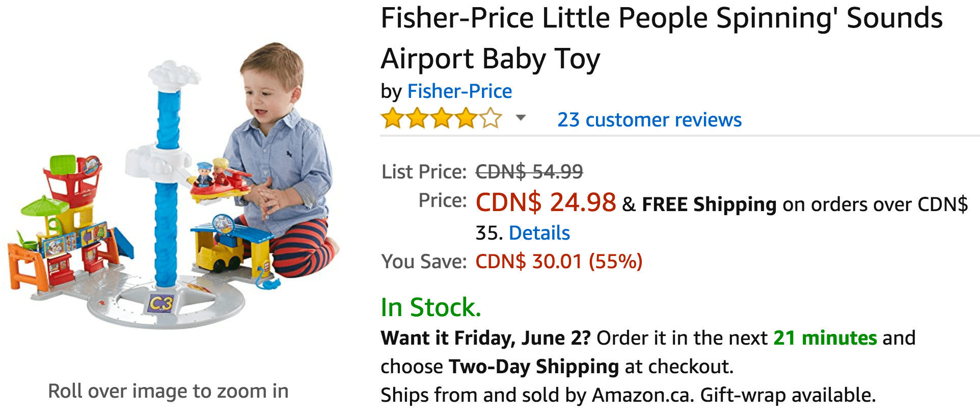Click the In Stock availability text
This screenshot has height=414, width=980.
point(431,307)
